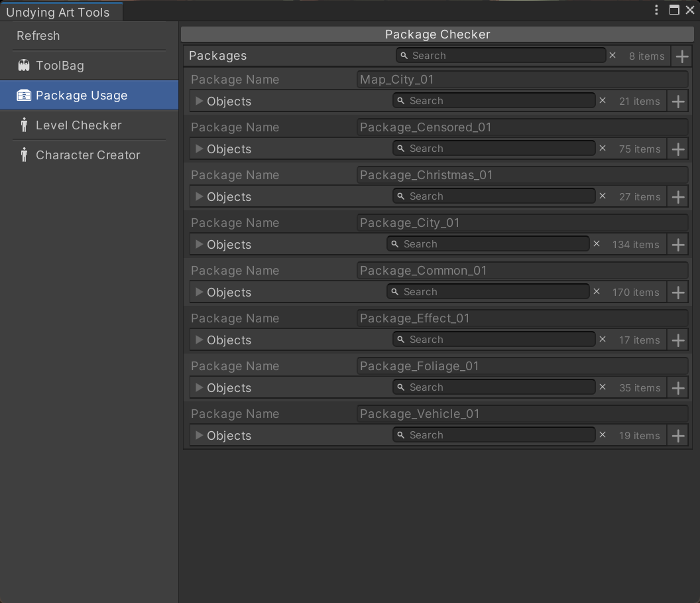The width and height of the screenshot is (700, 603).
Task: Add an object to the Map_City_01 list
Action: tap(677, 101)
